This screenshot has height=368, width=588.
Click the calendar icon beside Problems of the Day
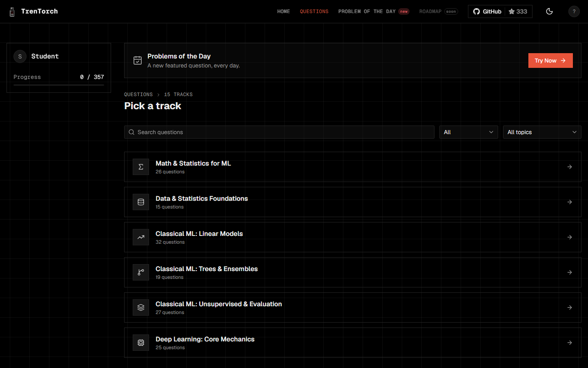tap(138, 61)
